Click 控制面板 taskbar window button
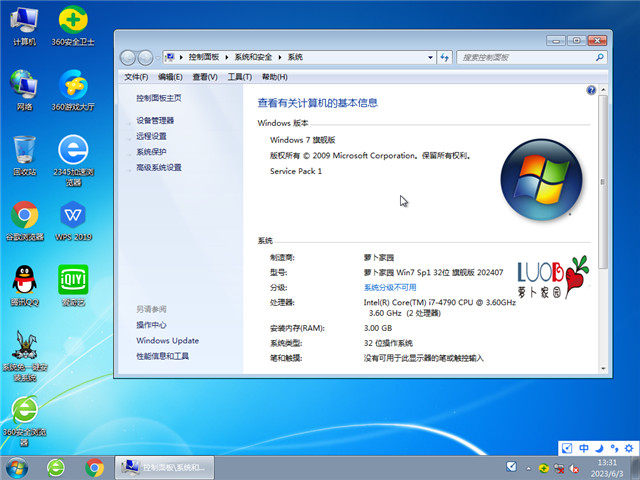The image size is (640, 480). point(164,468)
